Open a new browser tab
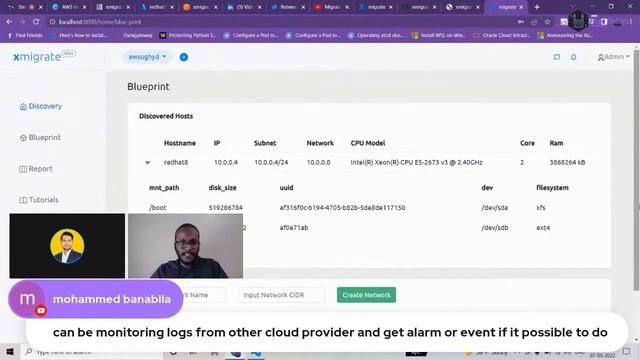 tap(537, 7)
